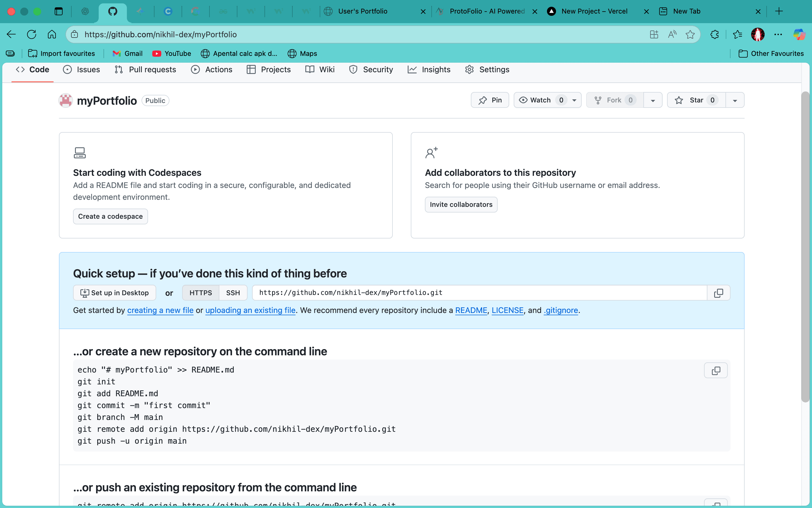
Task: Expand the Fork options dropdown arrow
Action: point(653,100)
